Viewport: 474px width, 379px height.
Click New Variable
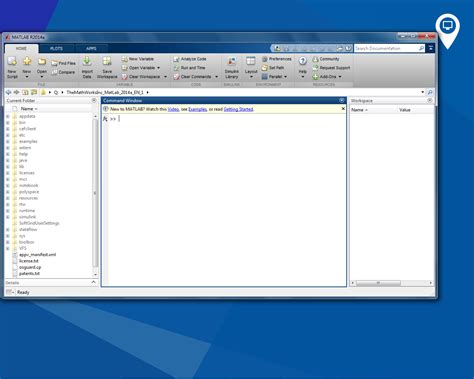click(x=137, y=59)
